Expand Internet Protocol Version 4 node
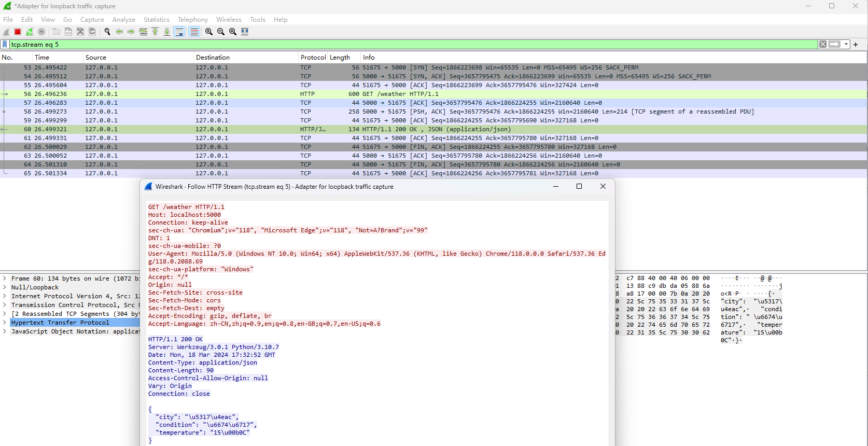Viewport: 868px width, 446px height. (x=5, y=296)
